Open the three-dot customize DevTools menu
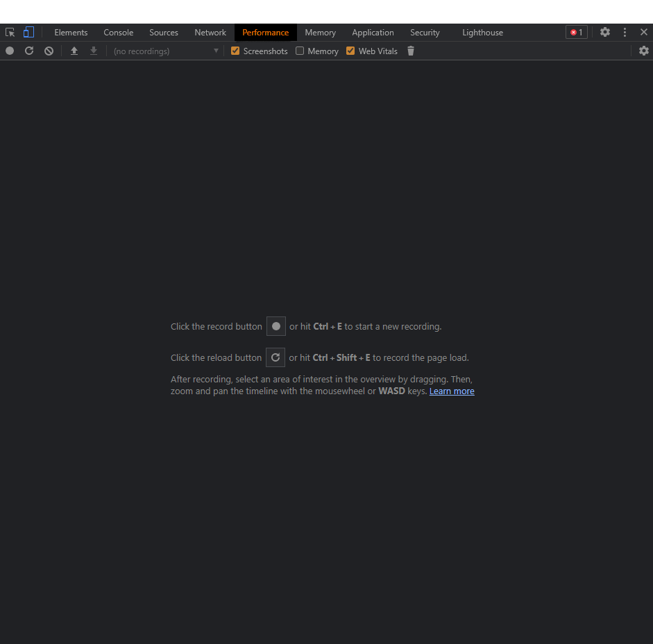The height and width of the screenshot is (644, 653). tap(625, 33)
